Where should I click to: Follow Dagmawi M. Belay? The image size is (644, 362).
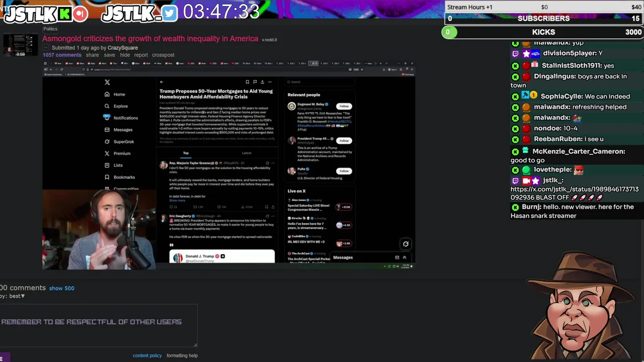tap(344, 106)
